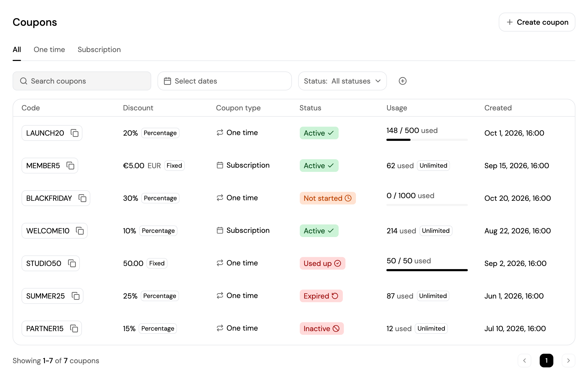Switch to the Subscription tab
Image resolution: width=588 pixels, height=380 pixels.
tap(99, 50)
